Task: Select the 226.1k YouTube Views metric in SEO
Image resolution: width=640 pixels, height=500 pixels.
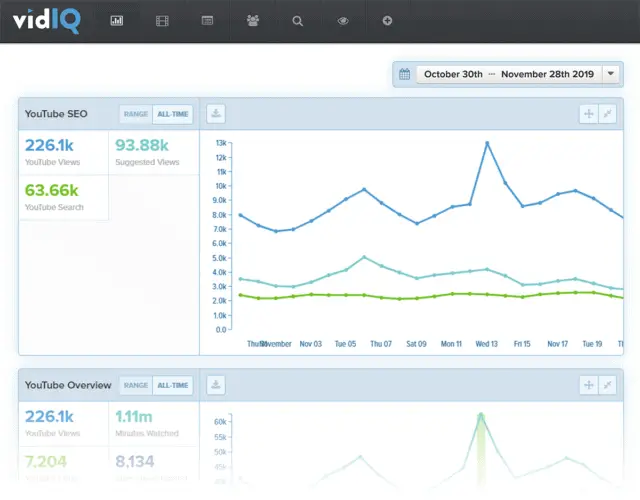Action: tap(64, 153)
